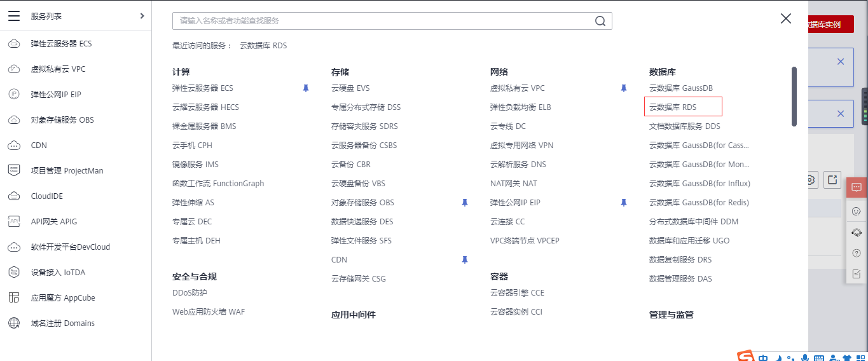
Task: Open 弹性负载均衡 ELB
Action: click(521, 107)
